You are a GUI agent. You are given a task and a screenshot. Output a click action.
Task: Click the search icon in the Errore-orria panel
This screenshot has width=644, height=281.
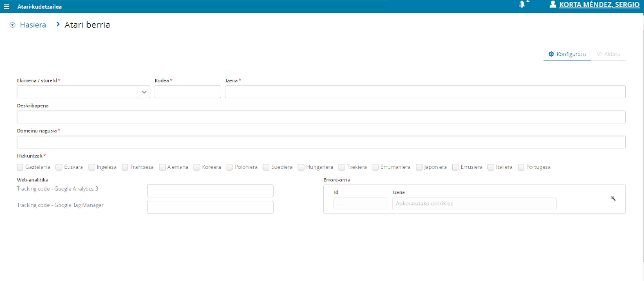tap(613, 198)
